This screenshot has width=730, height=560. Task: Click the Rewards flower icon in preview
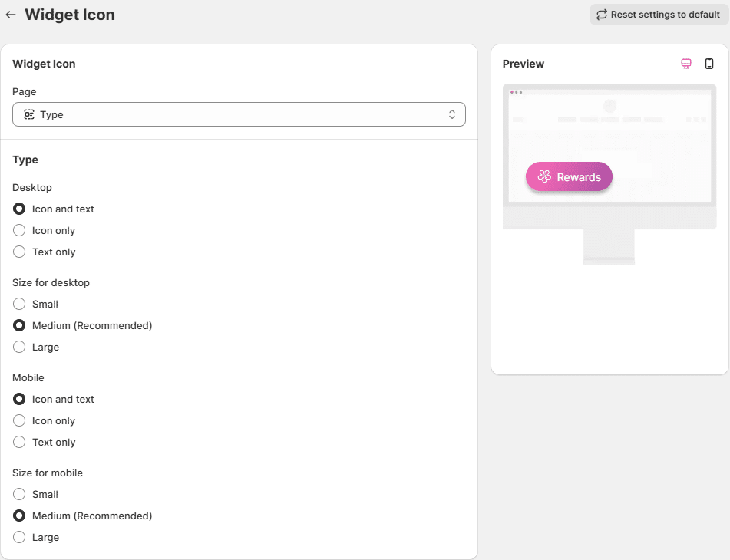coord(544,177)
